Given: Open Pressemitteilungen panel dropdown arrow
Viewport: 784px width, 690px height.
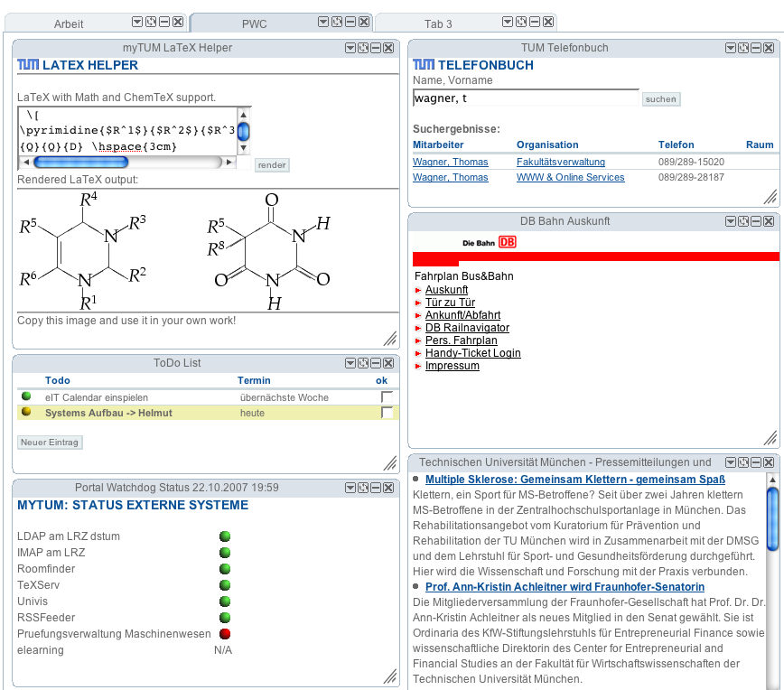Looking at the screenshot, I should (x=731, y=462).
